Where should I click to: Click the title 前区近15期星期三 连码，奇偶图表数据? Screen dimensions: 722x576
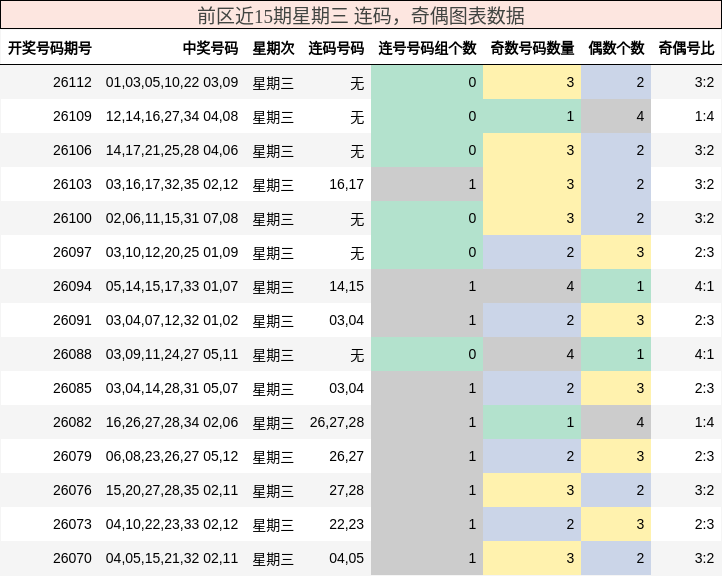(x=361, y=16)
